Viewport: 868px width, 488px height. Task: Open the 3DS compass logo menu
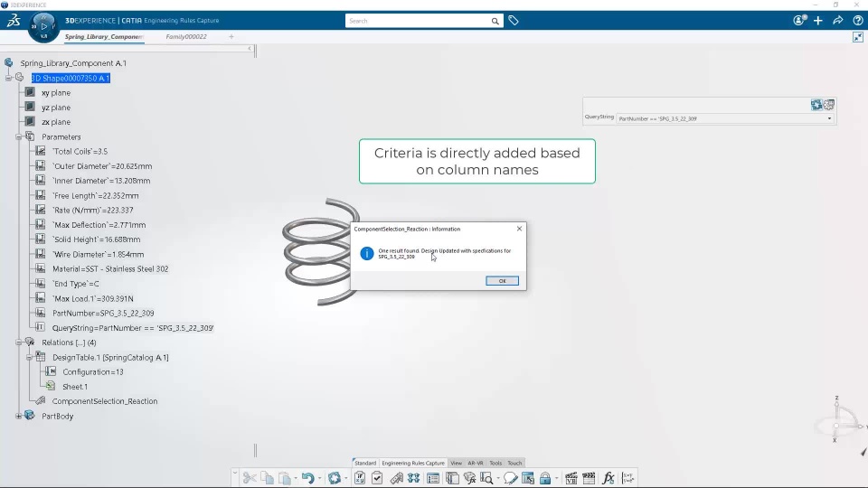click(14, 21)
